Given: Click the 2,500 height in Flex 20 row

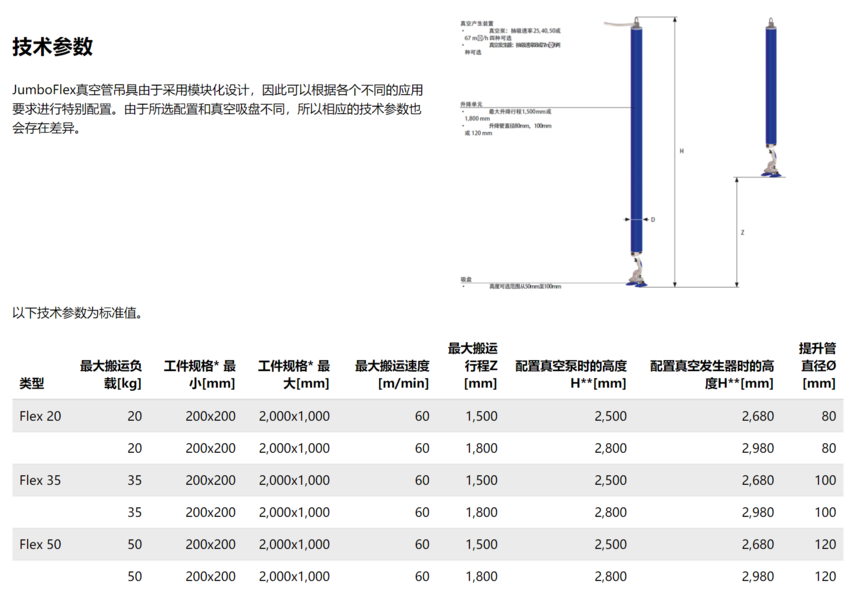Looking at the screenshot, I should pos(610,416).
